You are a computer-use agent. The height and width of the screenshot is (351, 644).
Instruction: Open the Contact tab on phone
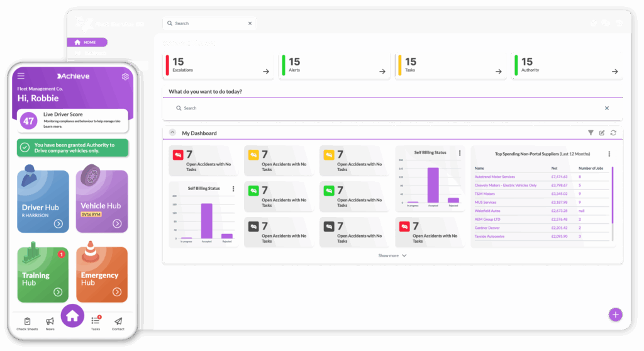tap(118, 323)
